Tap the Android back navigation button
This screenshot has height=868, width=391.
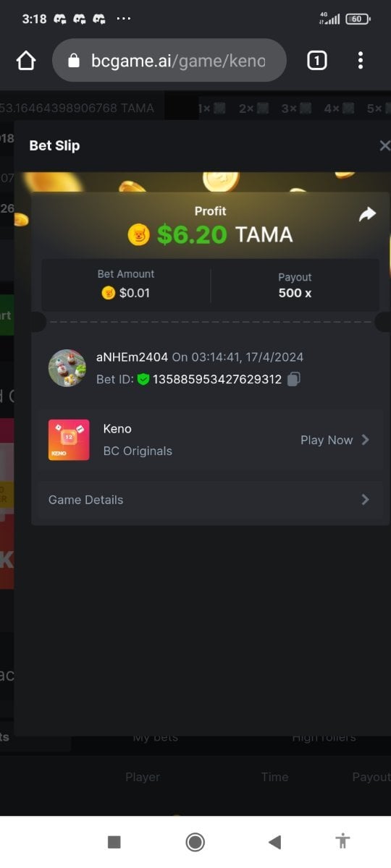274,842
